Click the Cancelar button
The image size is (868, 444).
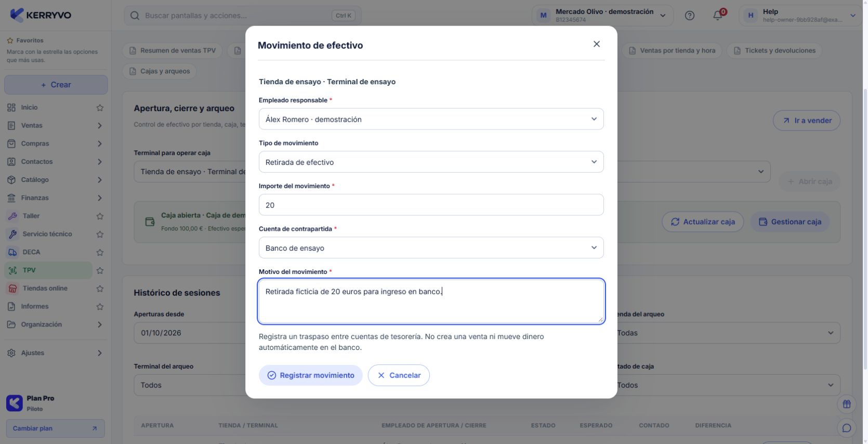coord(399,375)
